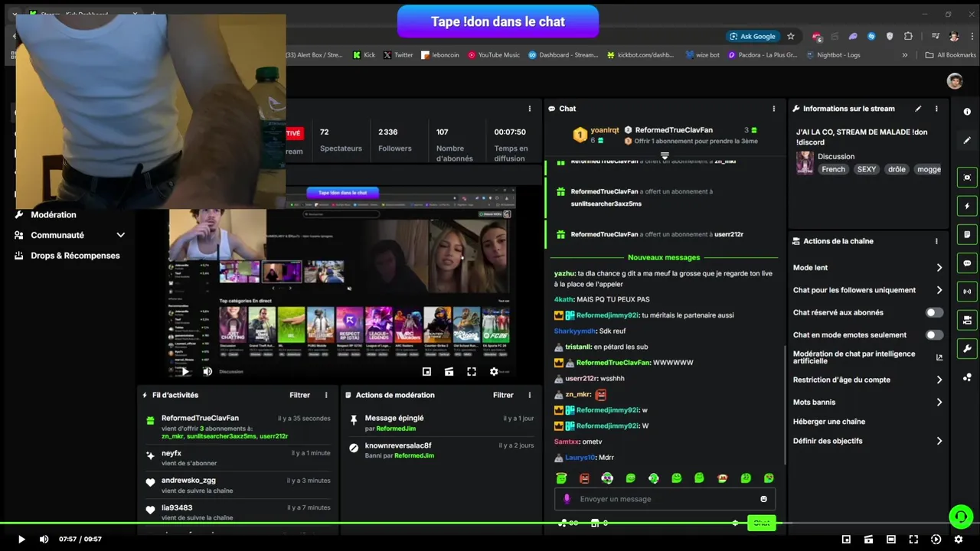Click the screen capture icon in right sidebar

click(967, 178)
